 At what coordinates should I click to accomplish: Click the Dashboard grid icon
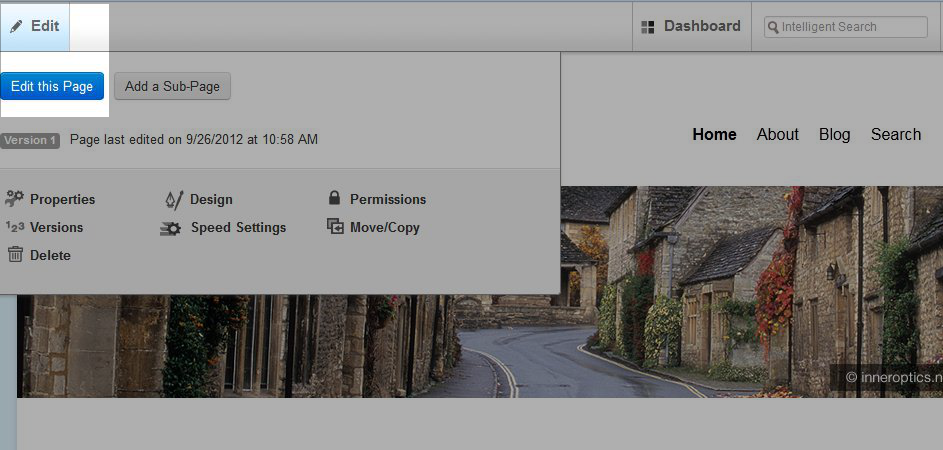pos(648,27)
